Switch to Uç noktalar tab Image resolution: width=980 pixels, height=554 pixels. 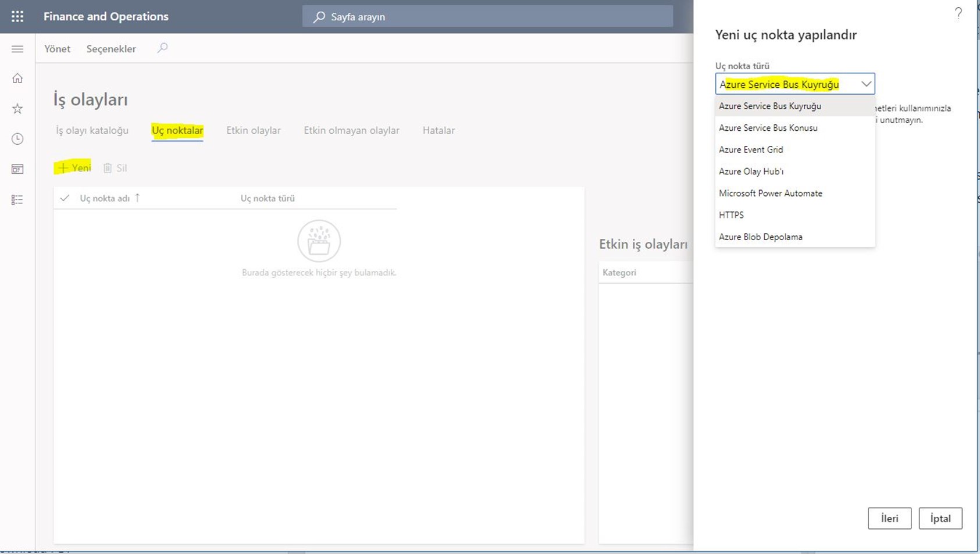point(177,130)
